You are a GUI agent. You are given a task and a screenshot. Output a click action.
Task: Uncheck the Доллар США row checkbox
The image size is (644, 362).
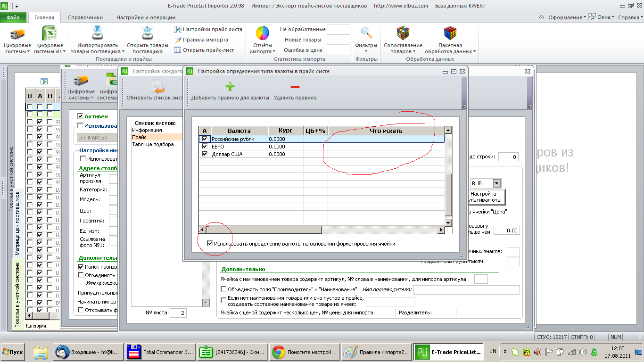pos(205,154)
